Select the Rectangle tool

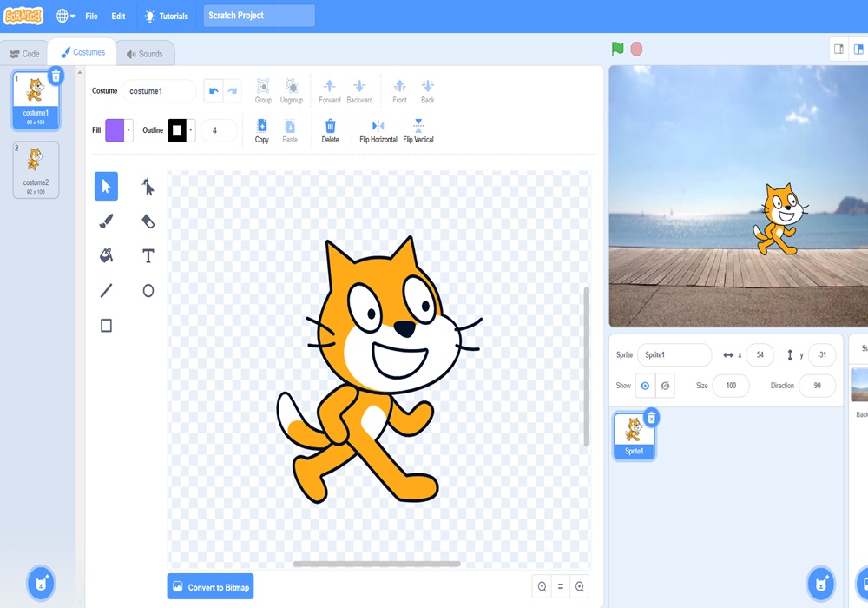tap(106, 326)
